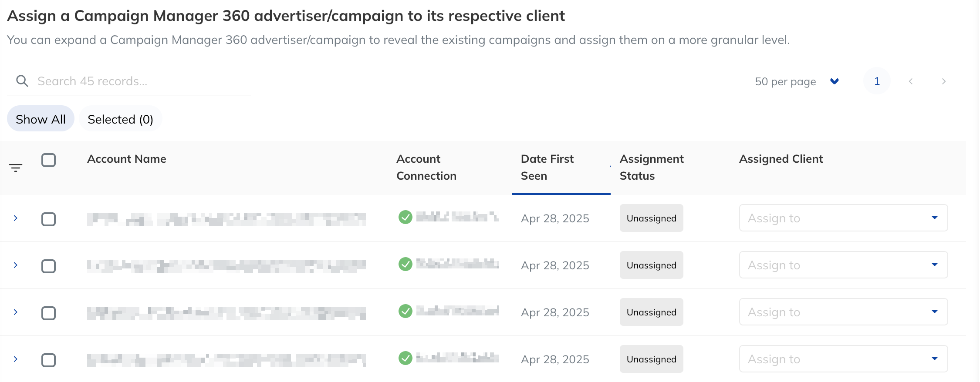Click page number 1 button
Viewport: 980px width, 382px height.
877,81
